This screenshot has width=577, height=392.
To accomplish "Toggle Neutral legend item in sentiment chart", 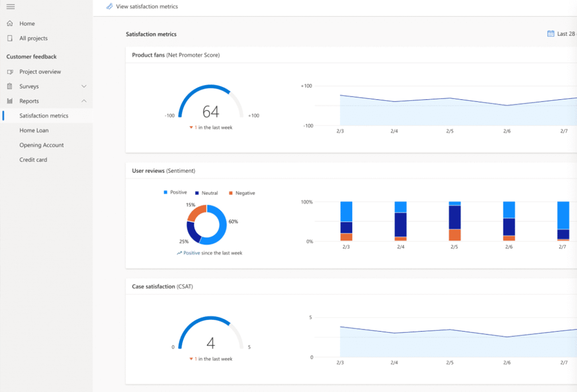I will tap(206, 193).
